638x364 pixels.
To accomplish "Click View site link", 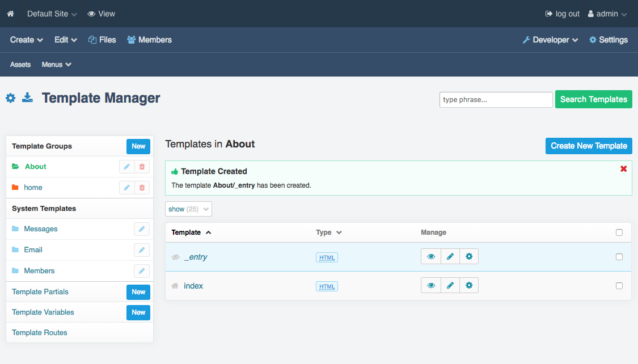I will (x=102, y=14).
